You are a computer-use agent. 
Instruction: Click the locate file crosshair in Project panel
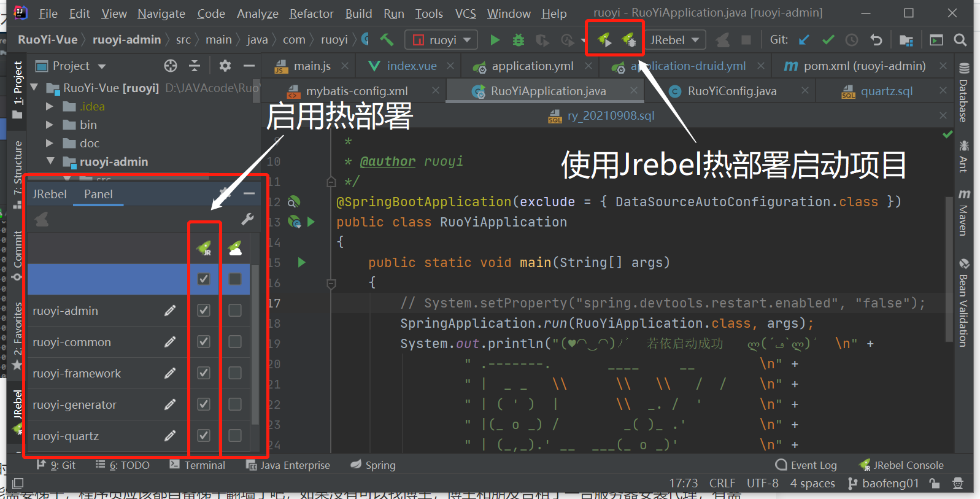171,66
